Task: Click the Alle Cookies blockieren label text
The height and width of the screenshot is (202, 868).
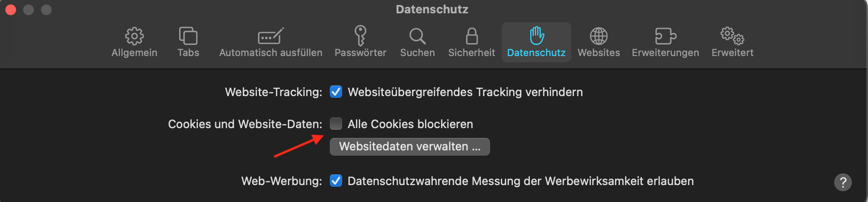Action: pyautogui.click(x=410, y=124)
